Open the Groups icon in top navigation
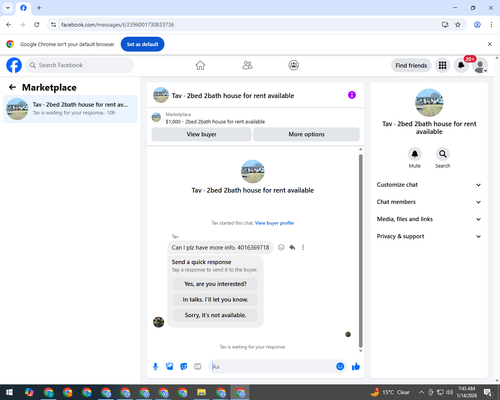This screenshot has height=400, width=500. [294, 65]
